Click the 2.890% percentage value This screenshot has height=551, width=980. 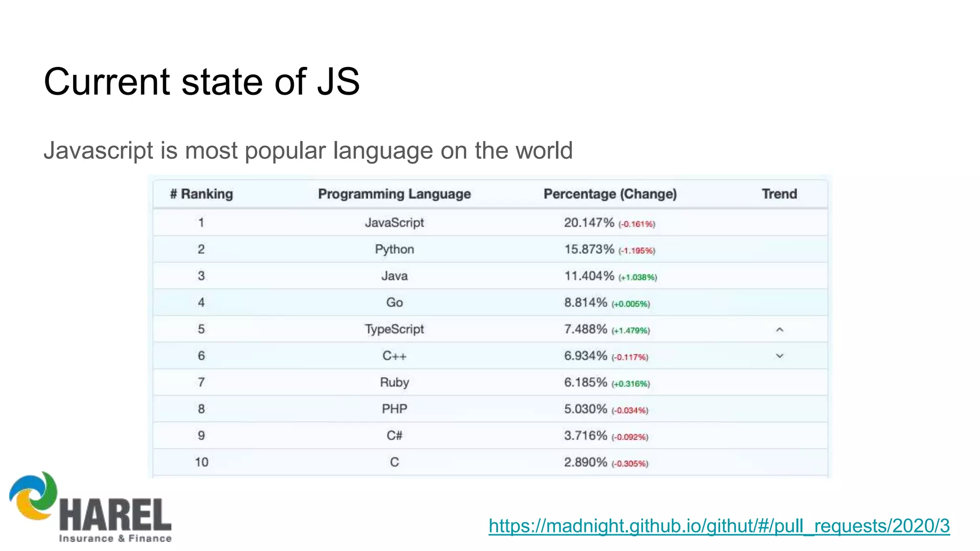pyautogui.click(x=586, y=463)
